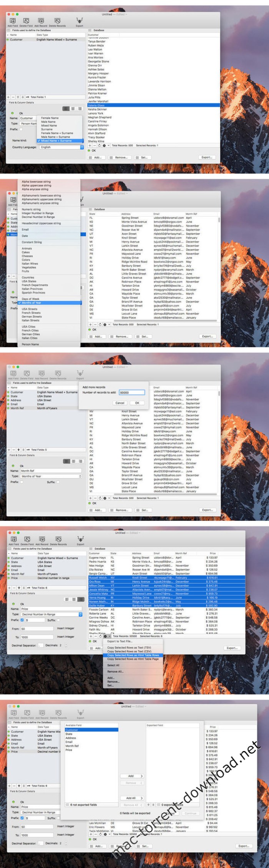Click plus icon beside Total Fields: 1
269x868 pixels.
[9, 97]
